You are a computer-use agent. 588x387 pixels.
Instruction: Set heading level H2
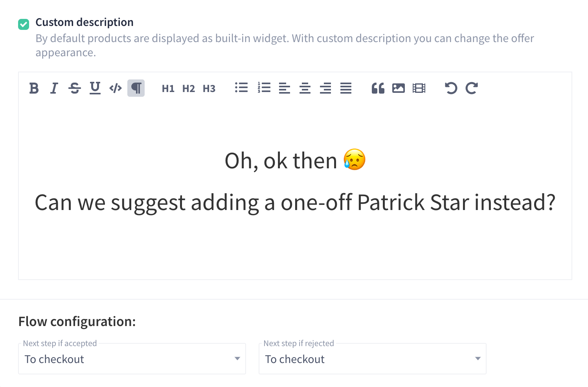click(189, 88)
